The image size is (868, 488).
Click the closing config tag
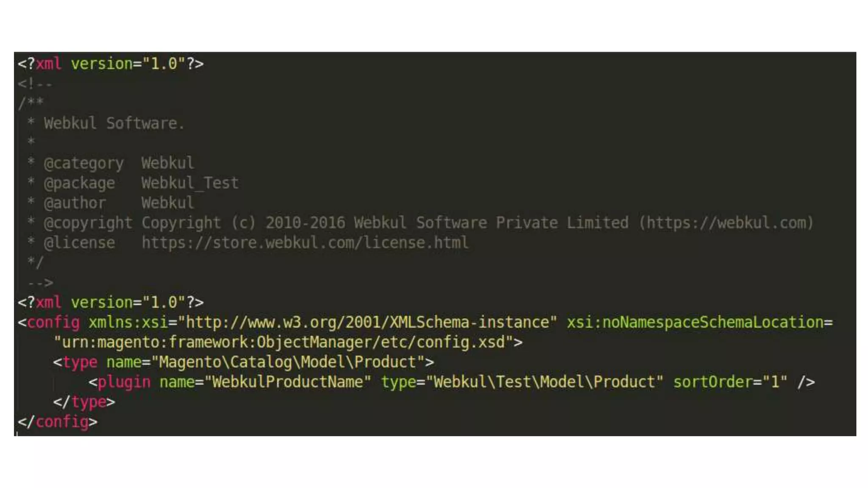click(58, 422)
